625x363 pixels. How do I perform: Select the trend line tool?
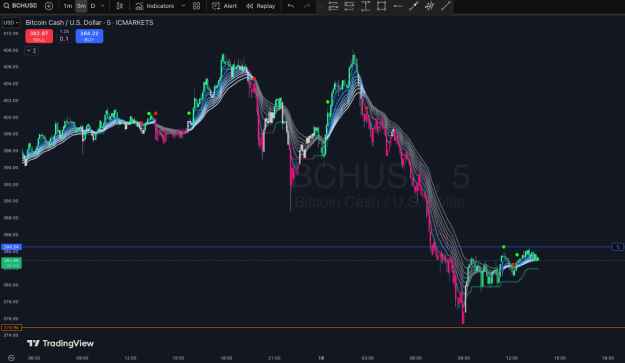[414, 6]
